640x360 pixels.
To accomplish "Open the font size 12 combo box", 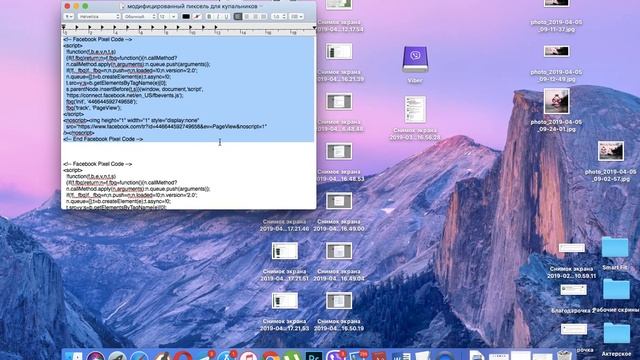I will click(168, 16).
